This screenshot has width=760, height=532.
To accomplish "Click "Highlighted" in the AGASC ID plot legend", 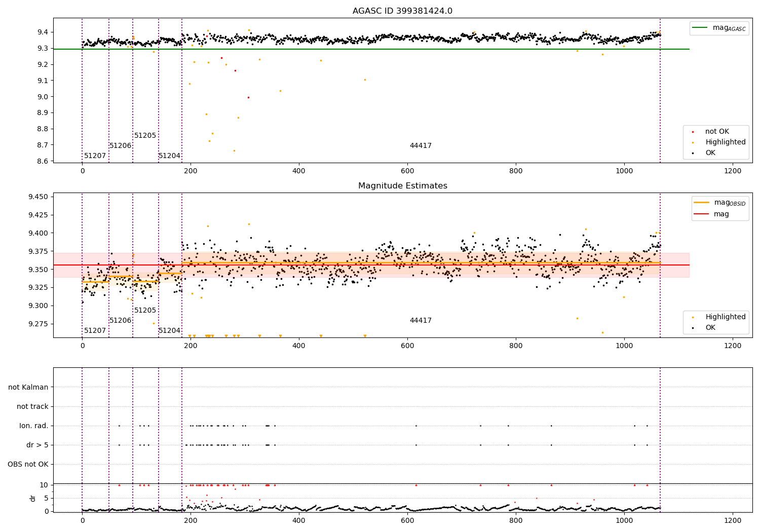I will click(x=726, y=142).
